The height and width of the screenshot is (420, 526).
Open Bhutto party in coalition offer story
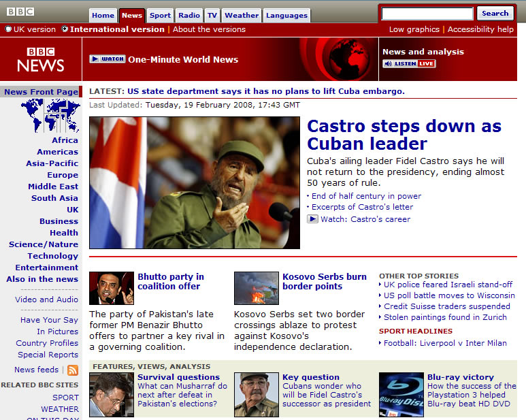pyautogui.click(x=171, y=281)
